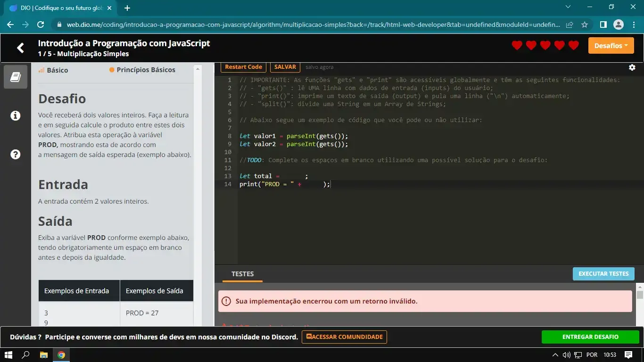
Task: Click Restart Code button
Action: pyautogui.click(x=243, y=67)
